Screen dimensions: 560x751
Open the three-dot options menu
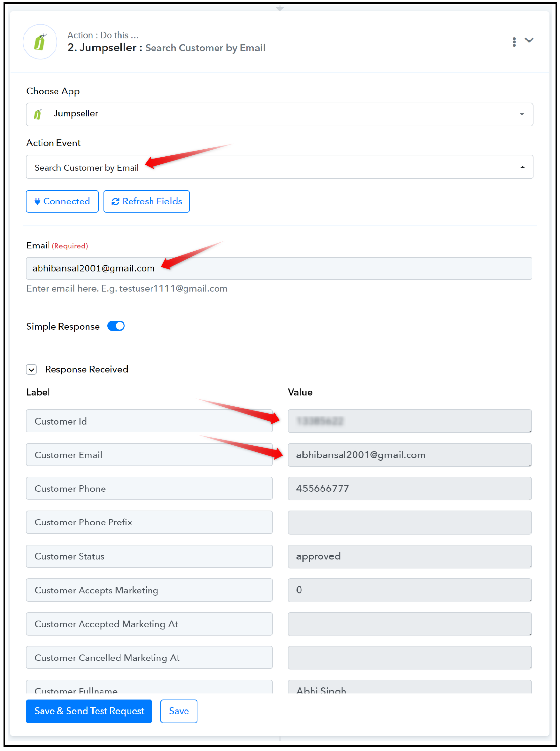click(x=514, y=42)
